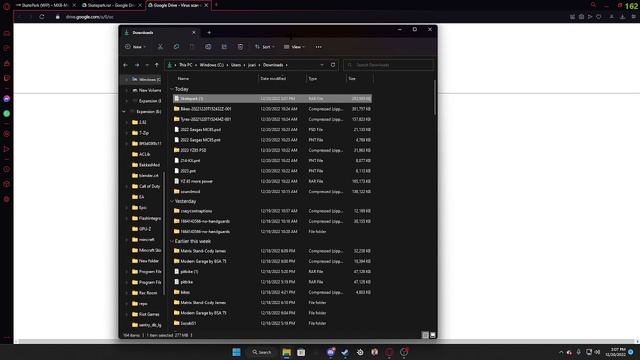
Task: Open address bar history dropdown
Action: [x=322, y=65]
